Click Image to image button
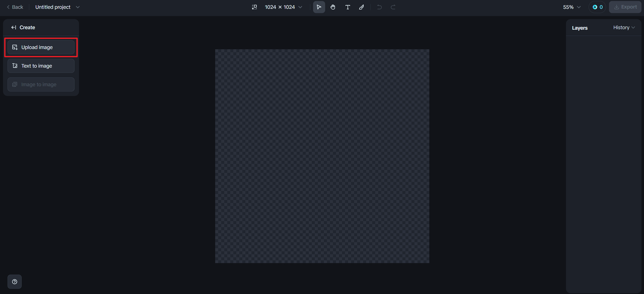This screenshot has width=644, height=294. 41,84
